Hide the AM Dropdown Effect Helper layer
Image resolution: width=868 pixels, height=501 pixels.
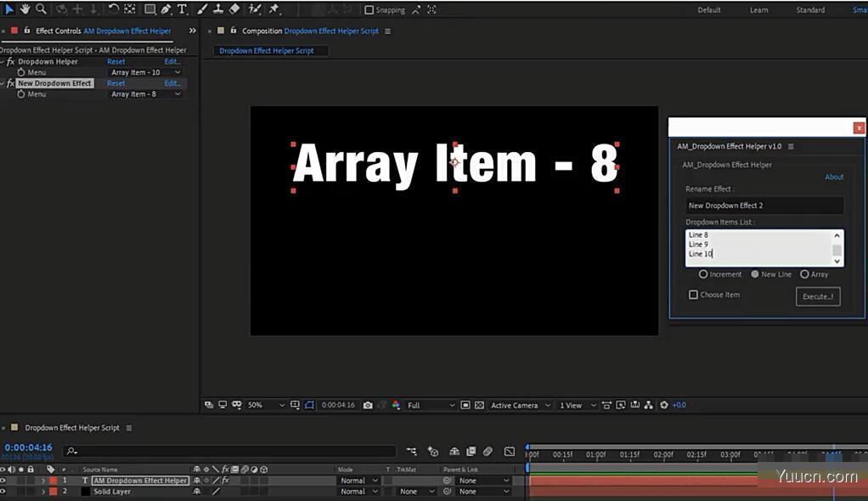click(x=3, y=481)
